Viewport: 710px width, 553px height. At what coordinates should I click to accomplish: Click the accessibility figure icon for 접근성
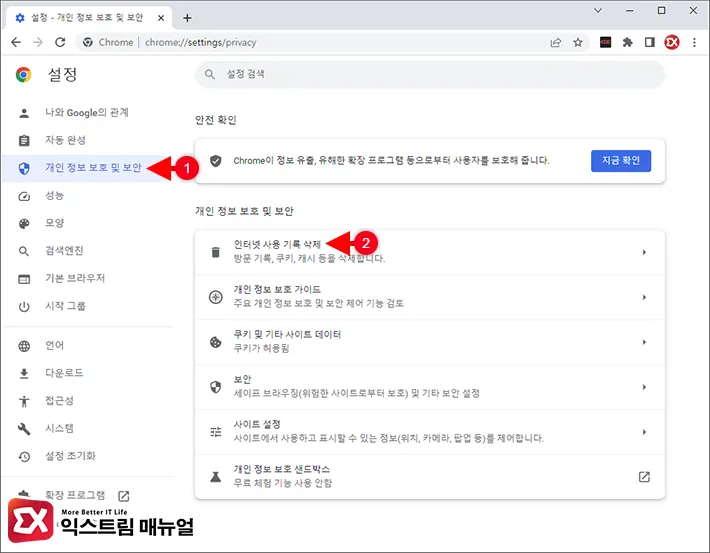pos(24,401)
